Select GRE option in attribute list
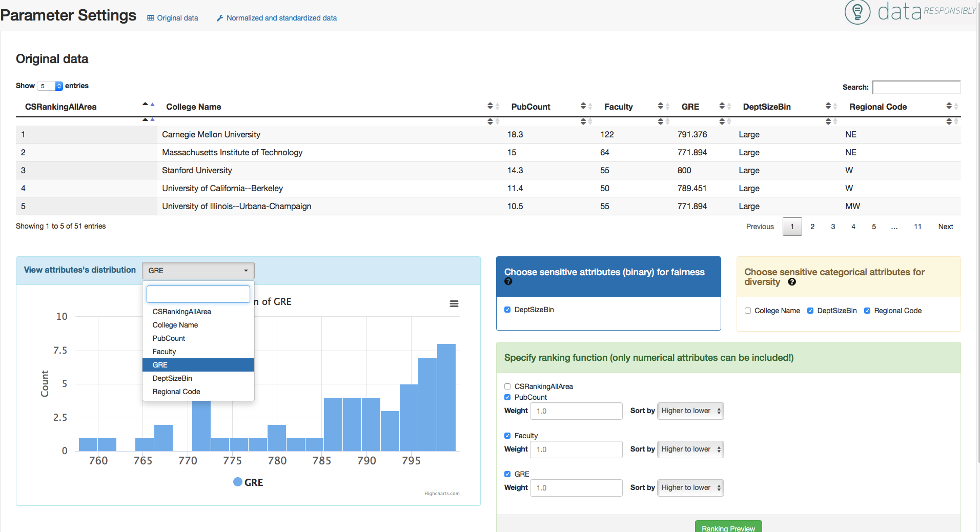The image size is (980, 532). pos(198,365)
